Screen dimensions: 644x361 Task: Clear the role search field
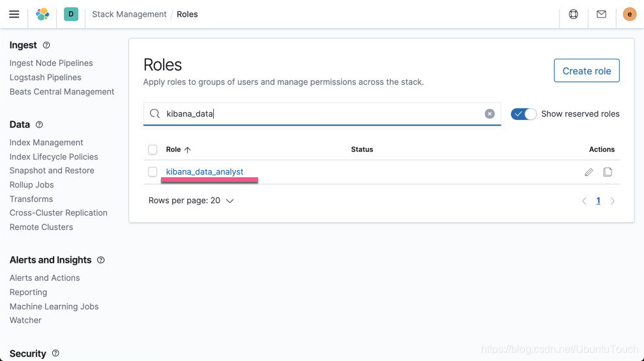[489, 114]
